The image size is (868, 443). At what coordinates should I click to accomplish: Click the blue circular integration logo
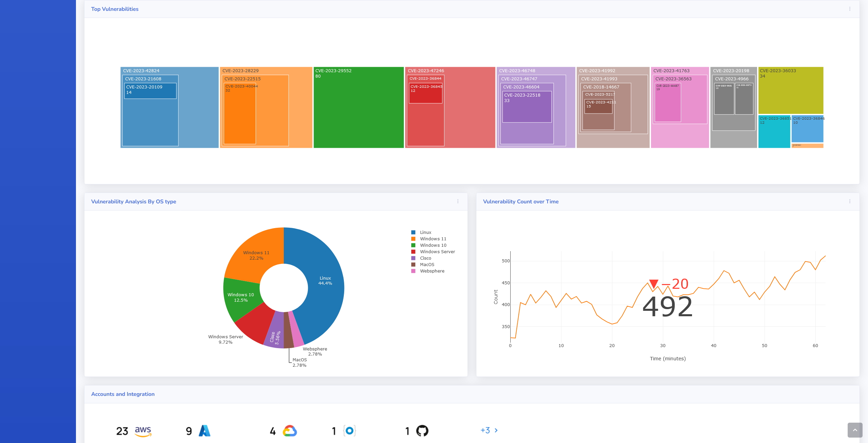point(350,431)
